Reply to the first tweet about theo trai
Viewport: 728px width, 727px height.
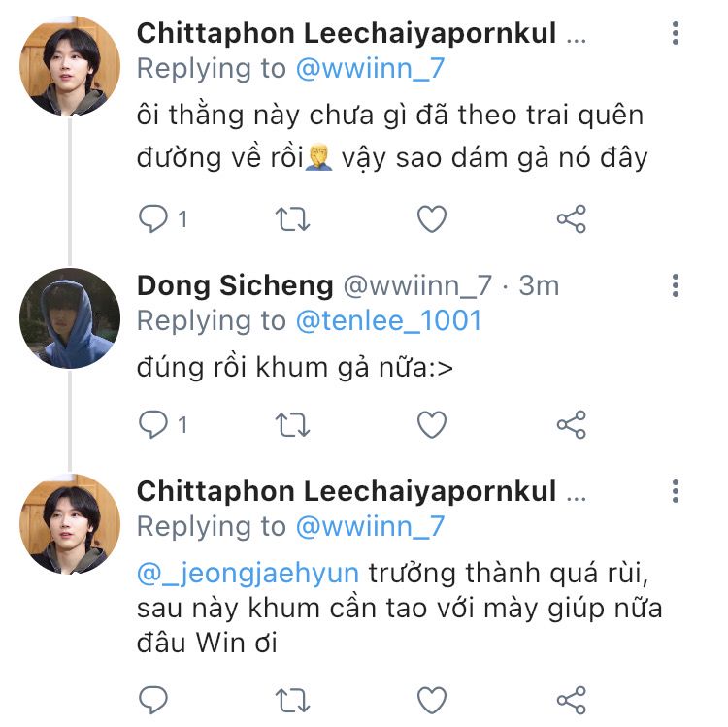click(153, 218)
